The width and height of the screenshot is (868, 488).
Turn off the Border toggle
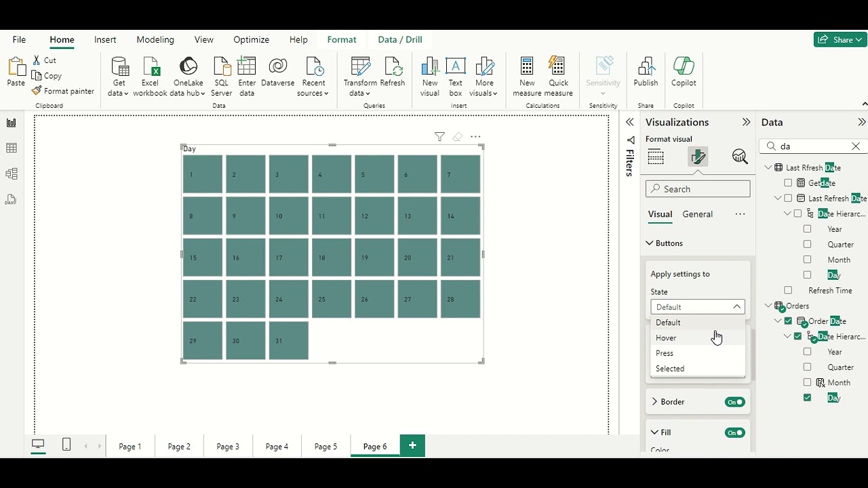pos(735,402)
